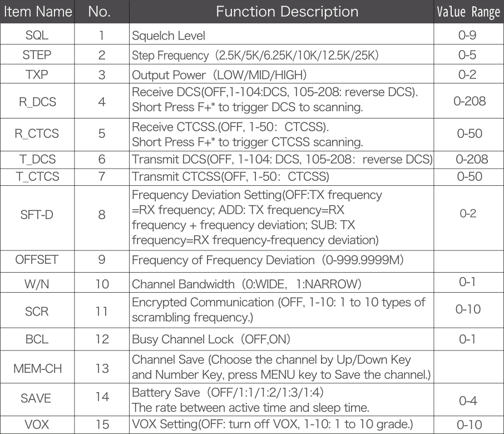
Task: Select the TXP item name cell
Action: click(x=37, y=74)
